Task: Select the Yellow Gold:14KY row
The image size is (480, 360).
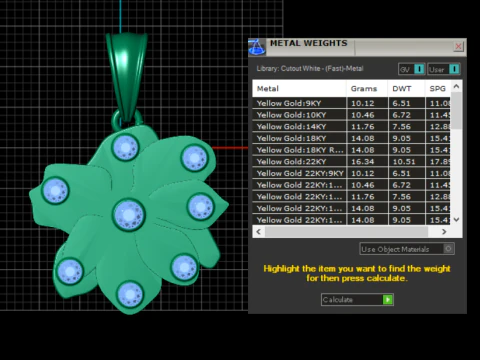Action: (351, 127)
